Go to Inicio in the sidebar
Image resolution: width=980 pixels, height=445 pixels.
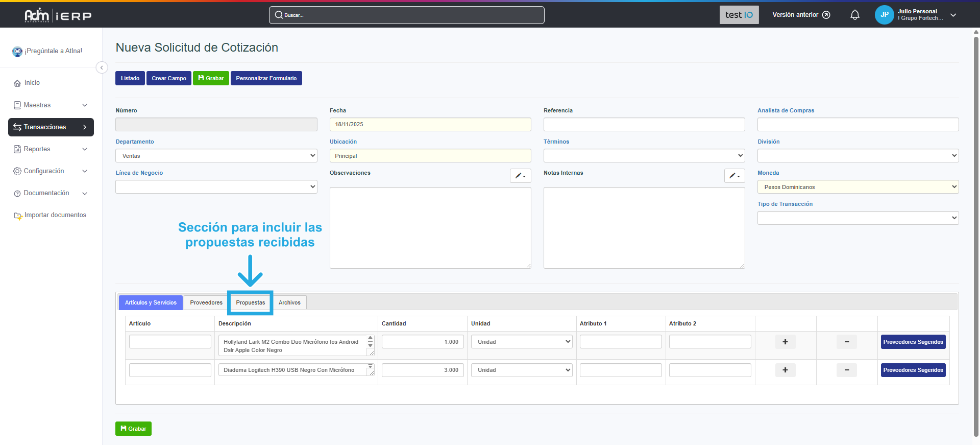32,83
